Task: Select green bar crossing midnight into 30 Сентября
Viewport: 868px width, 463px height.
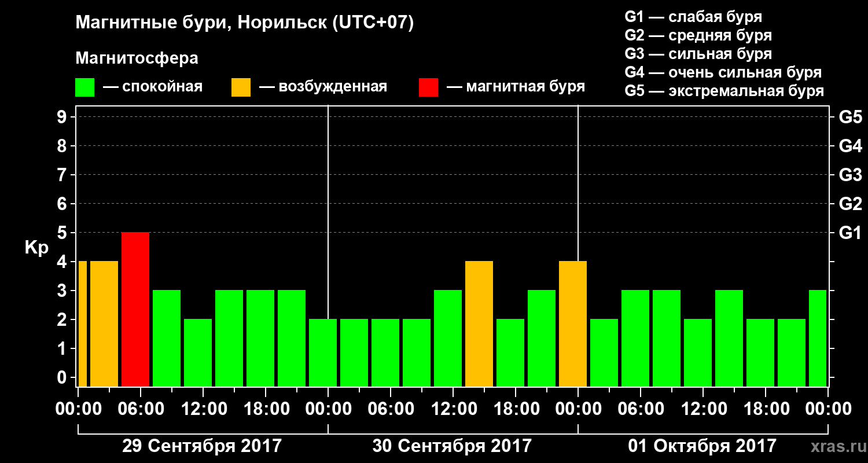Action: [323, 352]
